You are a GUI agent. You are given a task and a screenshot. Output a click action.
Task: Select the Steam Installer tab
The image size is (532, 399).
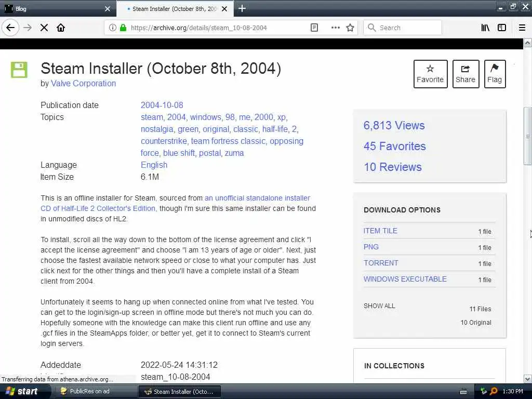[x=175, y=9]
